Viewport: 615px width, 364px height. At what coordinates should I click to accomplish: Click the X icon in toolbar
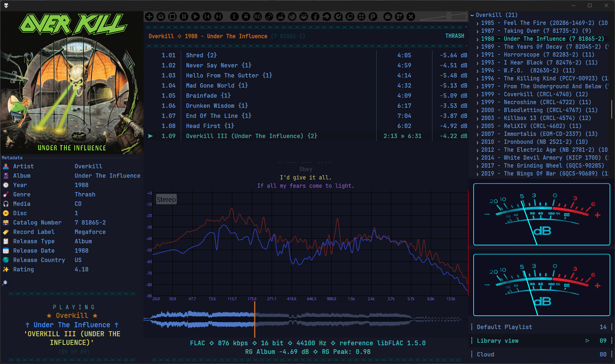coord(411,17)
